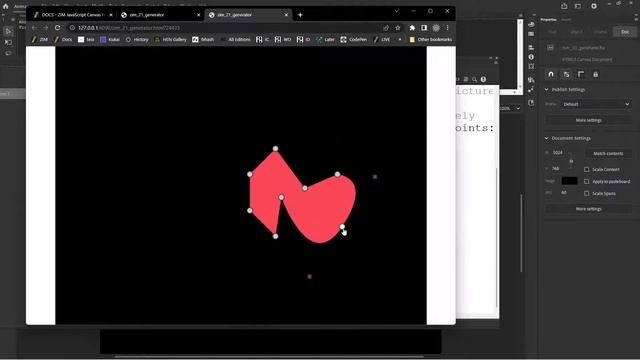Bookmark this page with the star icon

[x=398, y=28]
